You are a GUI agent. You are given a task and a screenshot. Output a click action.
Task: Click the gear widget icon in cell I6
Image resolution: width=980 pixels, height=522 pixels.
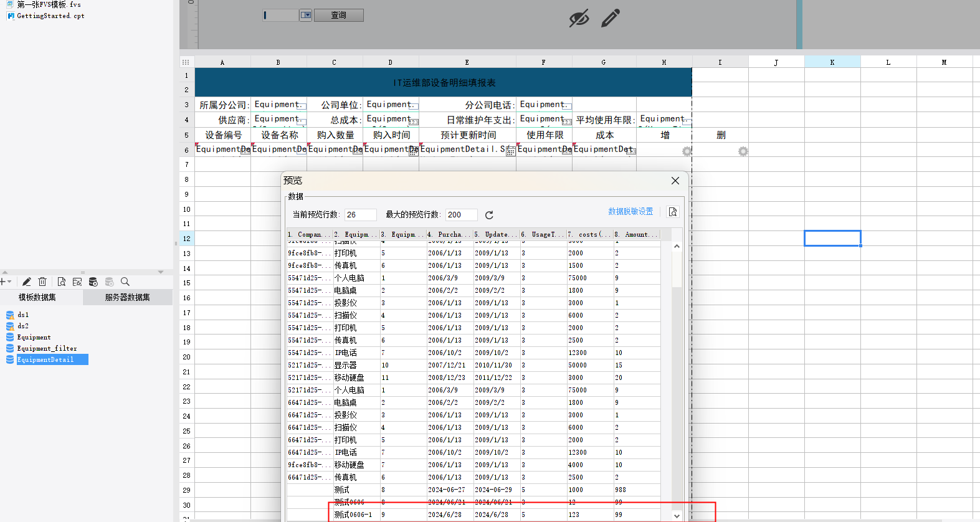(x=743, y=151)
